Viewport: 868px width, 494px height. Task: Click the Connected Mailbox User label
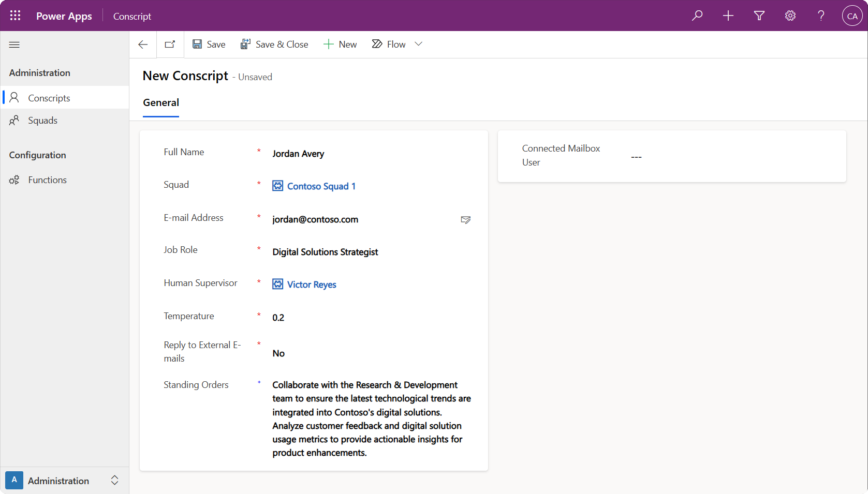pos(561,155)
